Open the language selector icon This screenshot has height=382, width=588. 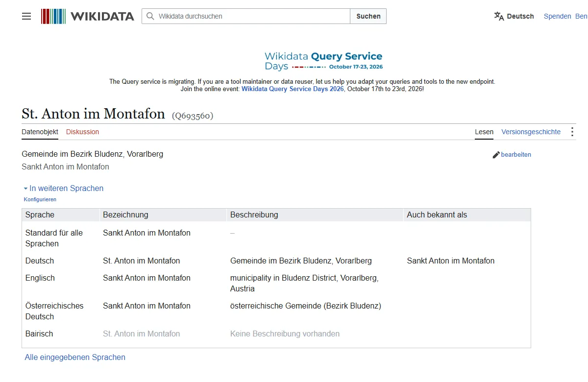click(499, 16)
